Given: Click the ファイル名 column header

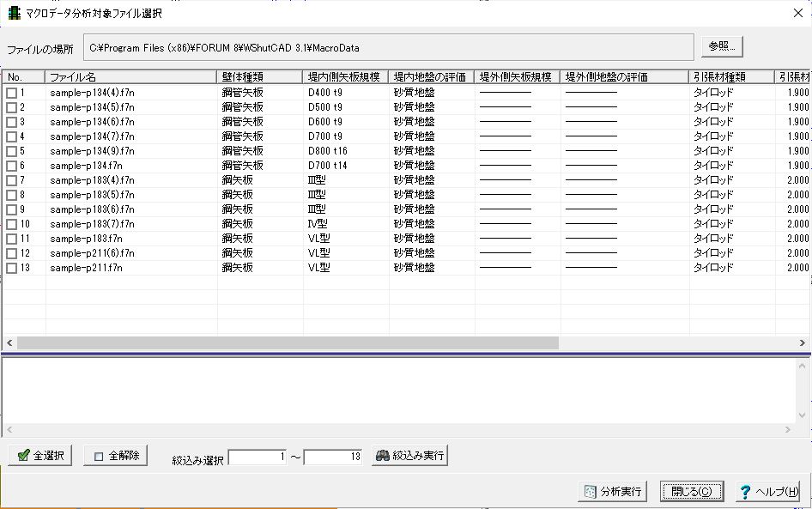Looking at the screenshot, I should [x=131, y=77].
